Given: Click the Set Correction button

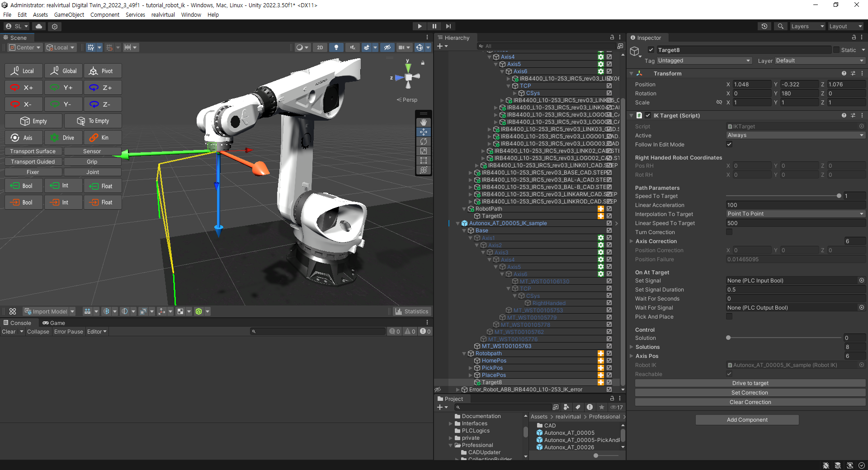Looking at the screenshot, I should pyautogui.click(x=750, y=393).
